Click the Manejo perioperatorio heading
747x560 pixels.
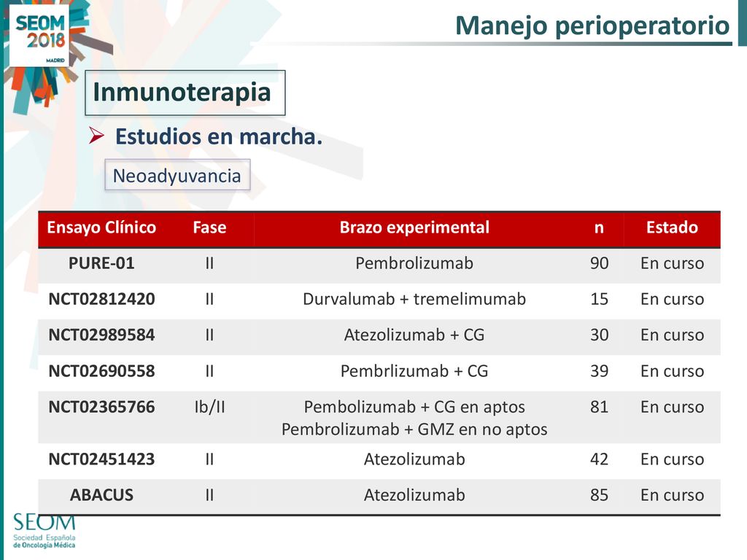click(x=592, y=26)
